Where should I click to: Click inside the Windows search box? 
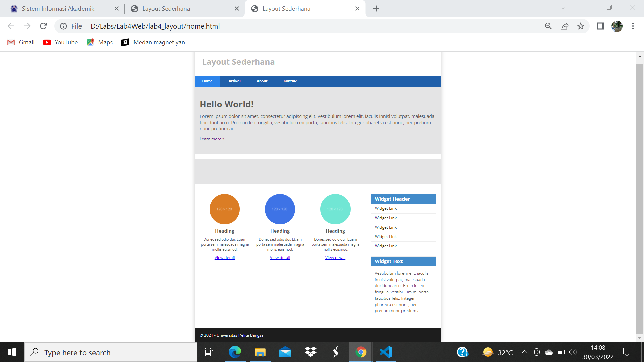(x=111, y=352)
